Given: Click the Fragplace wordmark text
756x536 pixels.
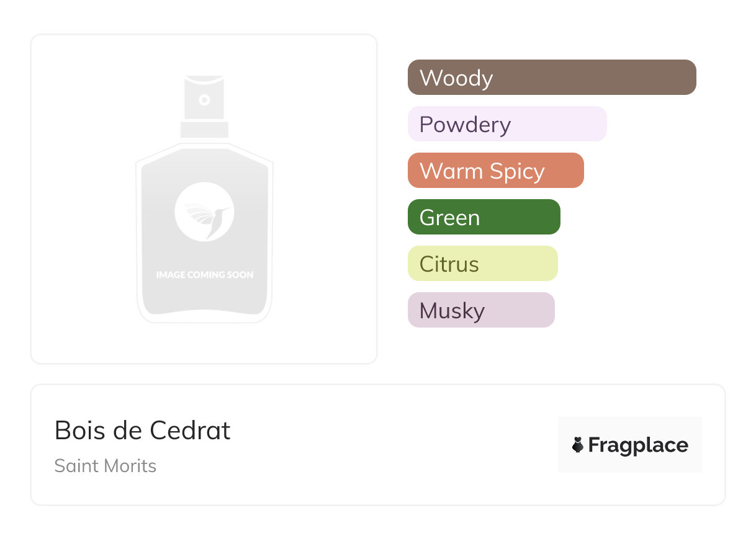Looking at the screenshot, I should click(638, 445).
